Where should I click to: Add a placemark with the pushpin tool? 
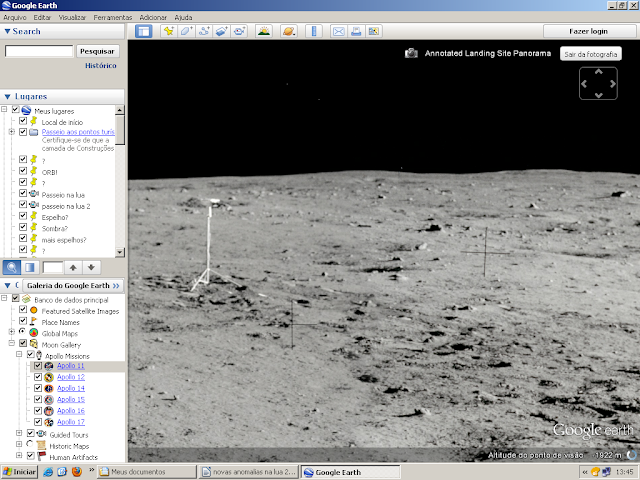tap(169, 31)
